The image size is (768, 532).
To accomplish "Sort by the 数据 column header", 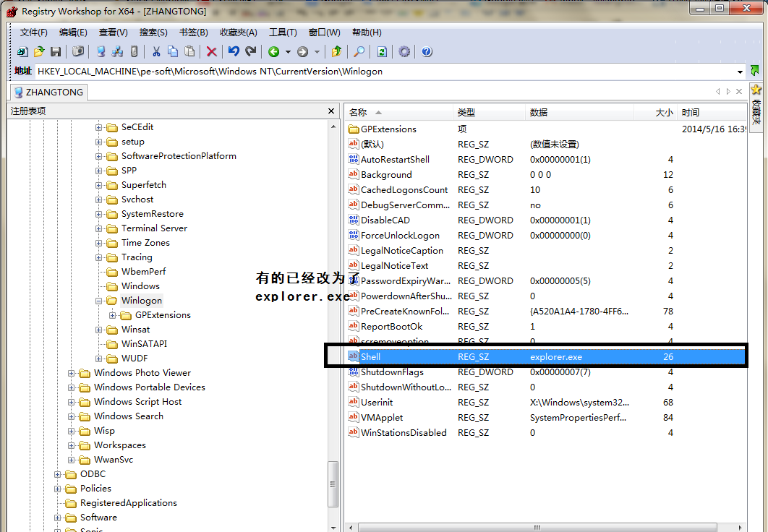I will (580, 113).
